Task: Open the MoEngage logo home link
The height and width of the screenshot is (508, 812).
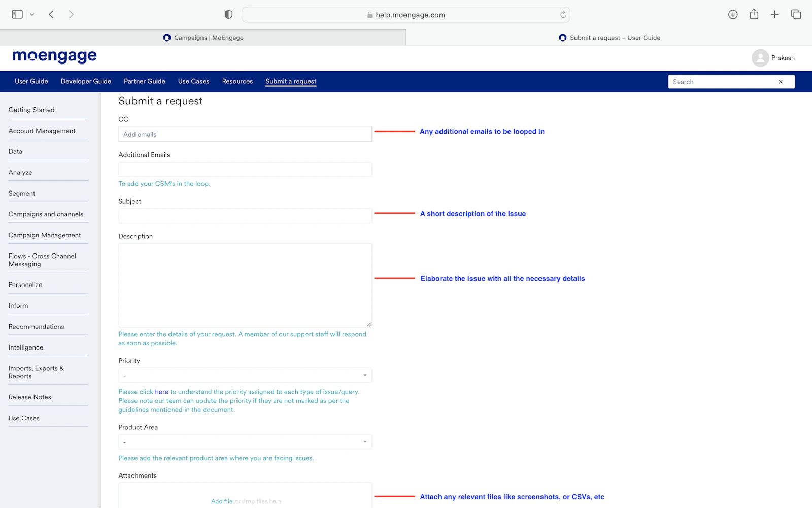Action: 54,56
